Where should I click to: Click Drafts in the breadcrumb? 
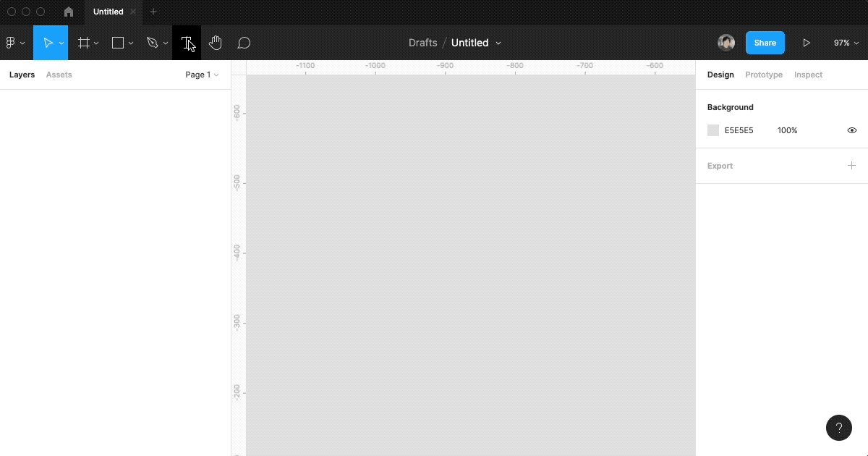423,43
